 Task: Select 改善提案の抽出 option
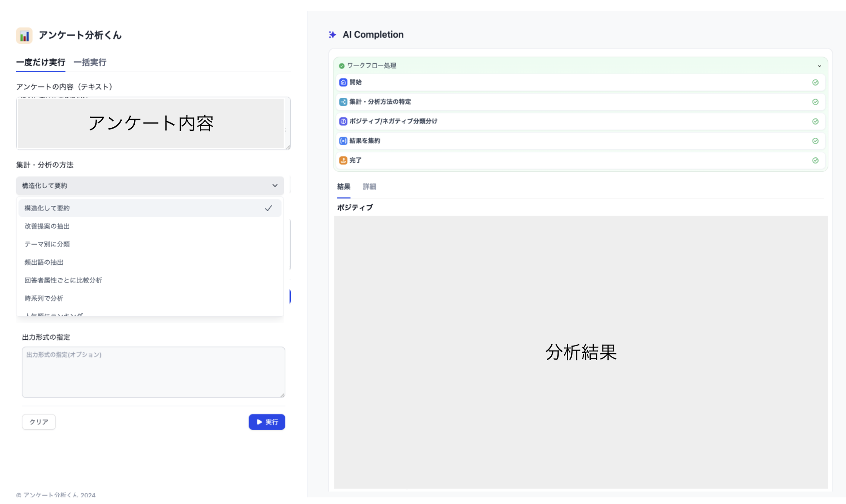pyautogui.click(x=47, y=226)
